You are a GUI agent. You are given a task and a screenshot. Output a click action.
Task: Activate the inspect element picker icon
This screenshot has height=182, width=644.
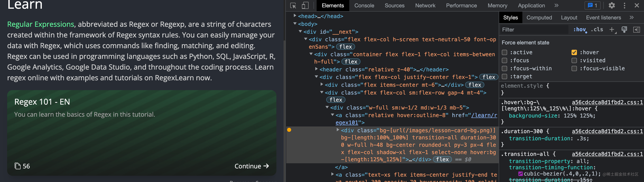(x=293, y=6)
